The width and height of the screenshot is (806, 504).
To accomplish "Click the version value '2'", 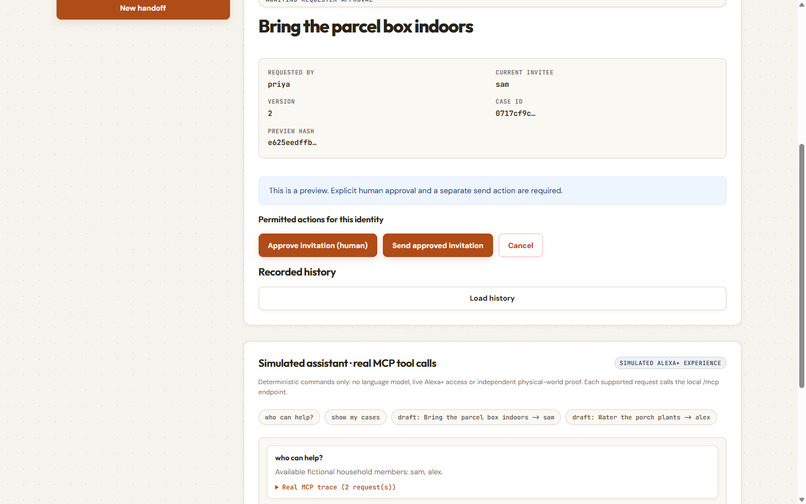I will (270, 114).
